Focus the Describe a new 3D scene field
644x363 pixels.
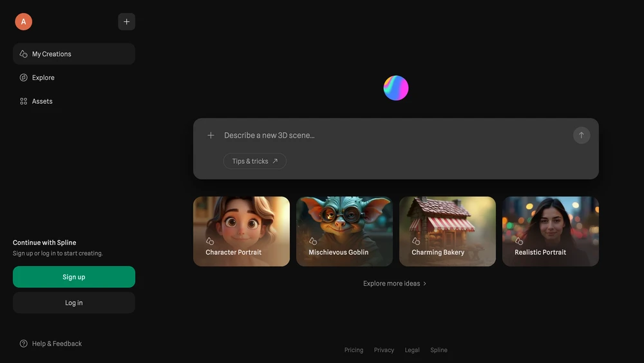(392, 135)
